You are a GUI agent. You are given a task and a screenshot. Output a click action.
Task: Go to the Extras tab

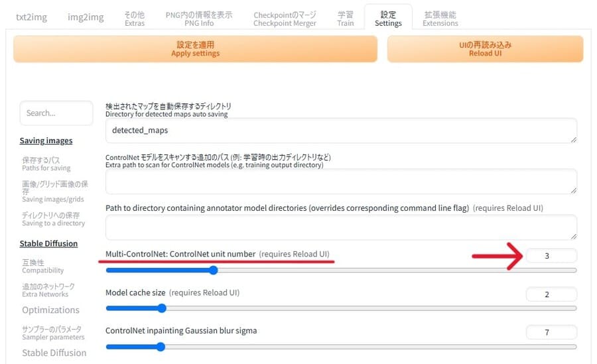pos(135,18)
